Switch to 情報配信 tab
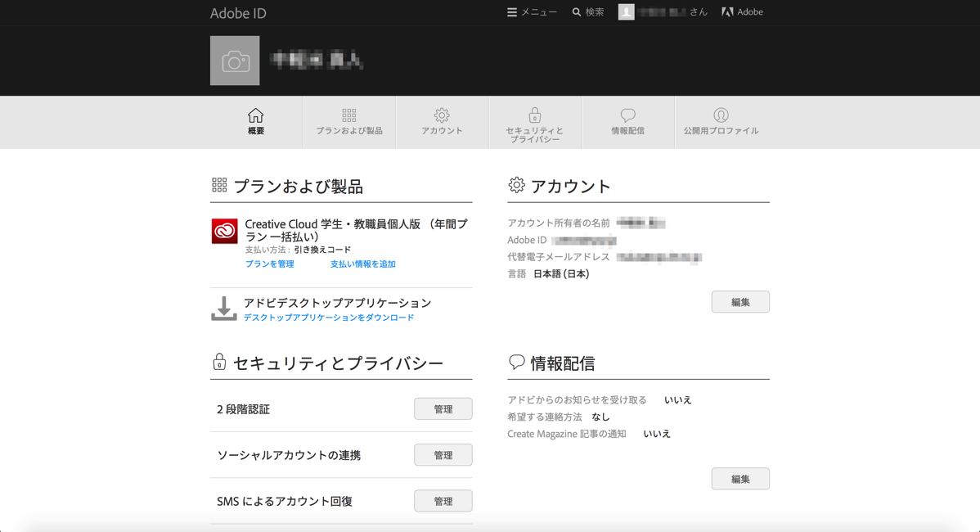The height and width of the screenshot is (532, 980). [627, 123]
